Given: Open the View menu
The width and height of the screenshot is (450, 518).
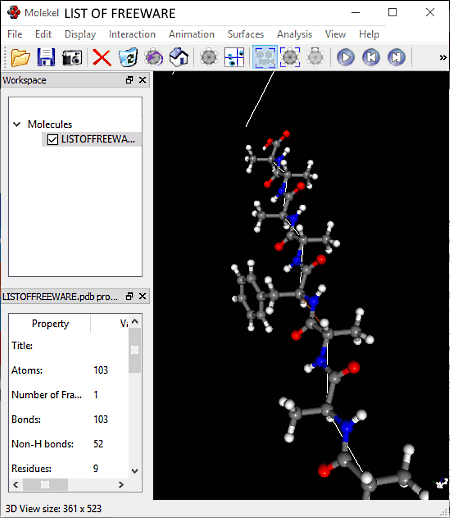Looking at the screenshot, I should tap(335, 34).
